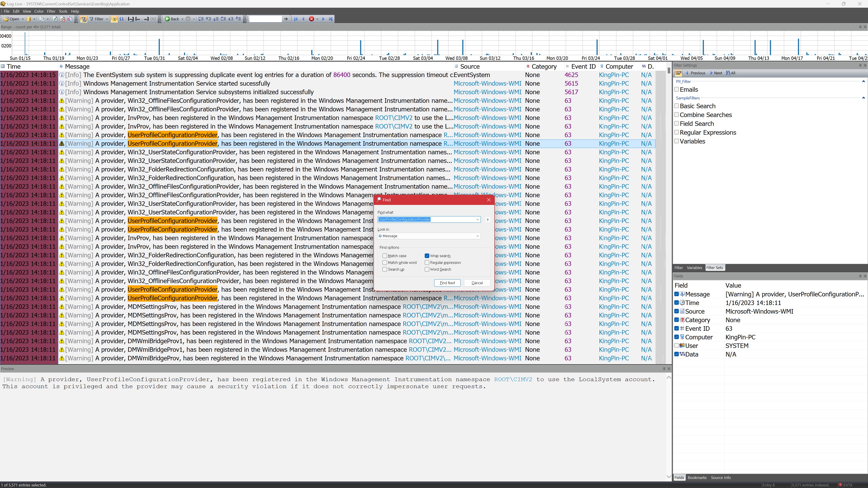Click the copy documents toolbar icon
The height and width of the screenshot is (488, 868).
[x=42, y=19]
